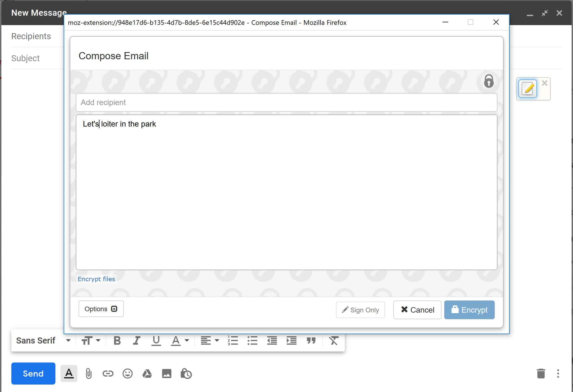
Task: Exit full screen on the New Message window
Action: click(x=544, y=13)
